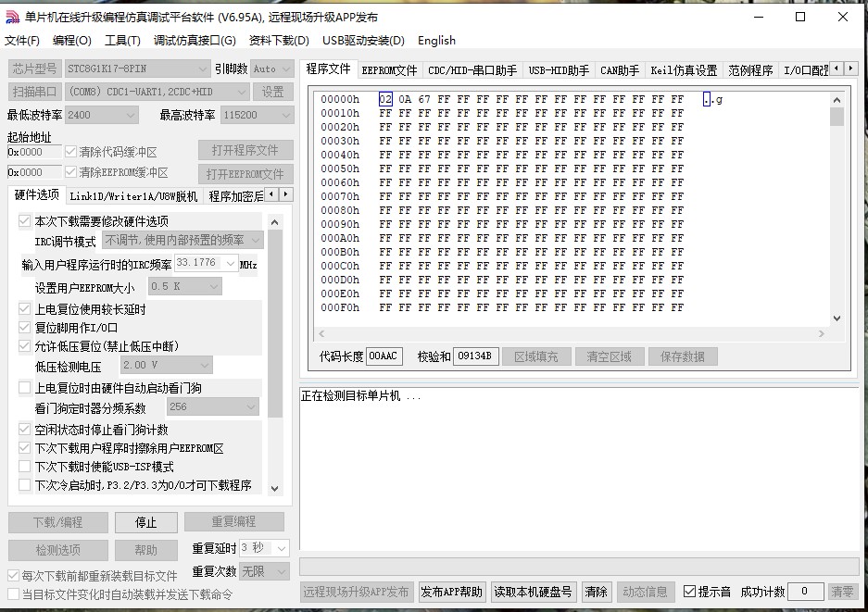Open the low voltage detection 2.00 V dropdown

tap(166, 365)
